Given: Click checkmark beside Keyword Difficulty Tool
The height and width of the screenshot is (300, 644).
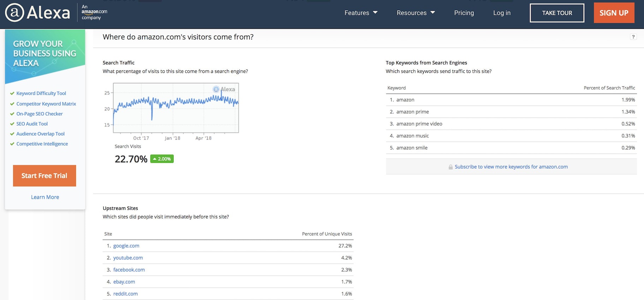Looking at the screenshot, I should tap(12, 93).
